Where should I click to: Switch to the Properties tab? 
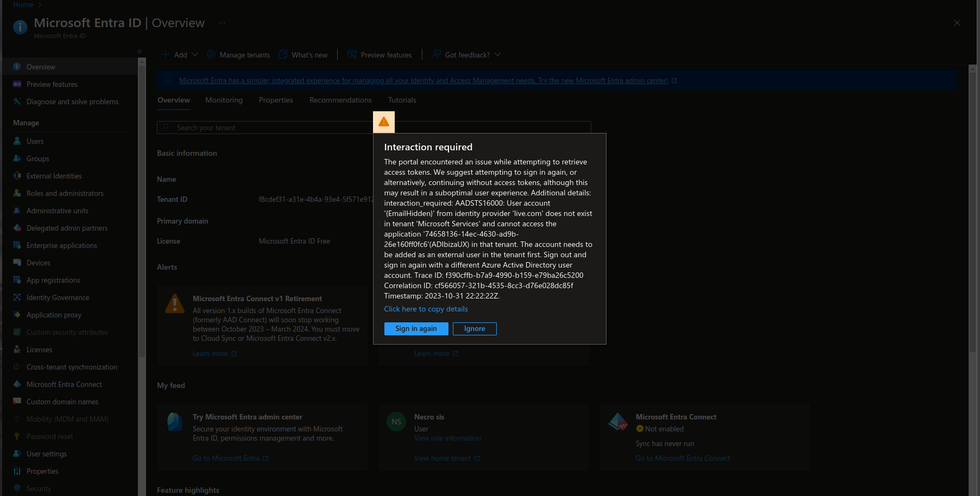[276, 100]
